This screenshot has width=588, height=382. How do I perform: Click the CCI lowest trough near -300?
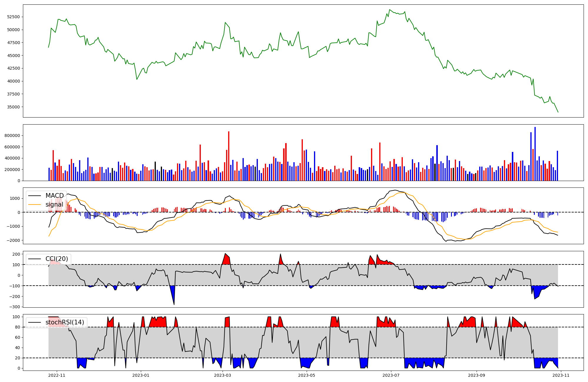(x=174, y=304)
